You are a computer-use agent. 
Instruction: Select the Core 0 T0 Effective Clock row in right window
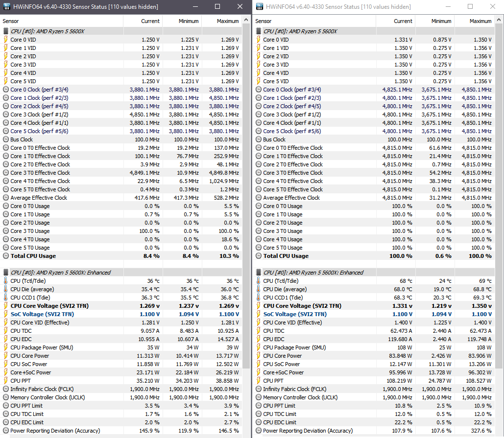(374, 148)
